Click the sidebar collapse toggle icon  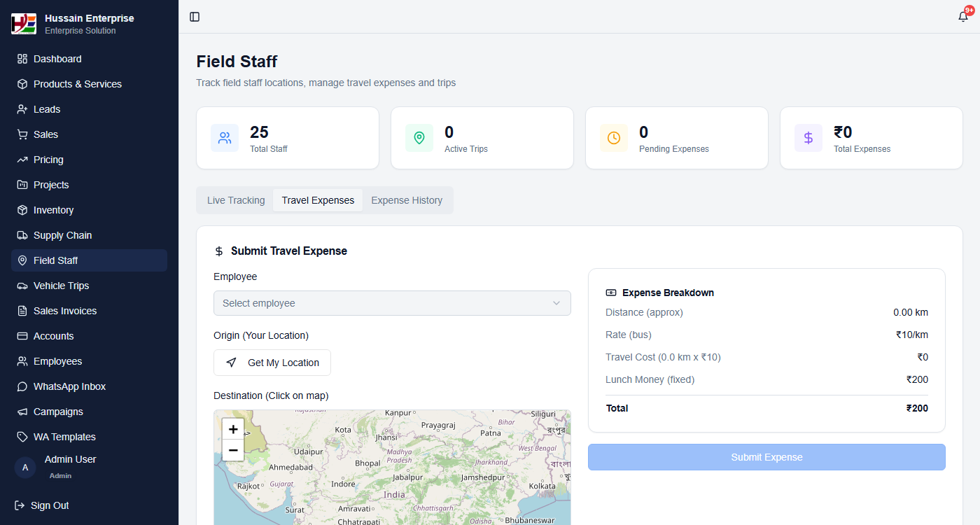[x=195, y=17]
